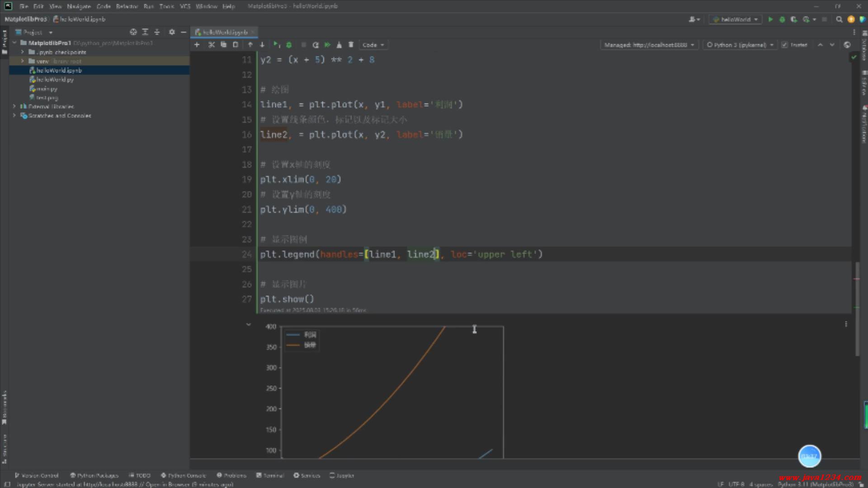Toggle the Trusted checkbox
This screenshot has height=488, width=868.
coord(784,45)
